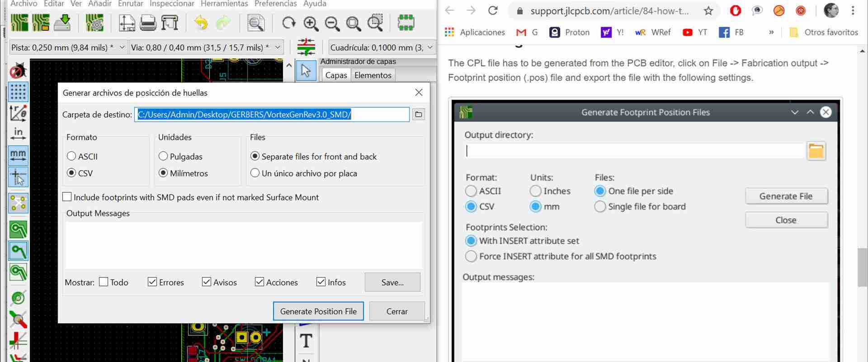Screen dimensions: 868x362
Task: Click the Print icon in the toolbar
Action: click(148, 23)
